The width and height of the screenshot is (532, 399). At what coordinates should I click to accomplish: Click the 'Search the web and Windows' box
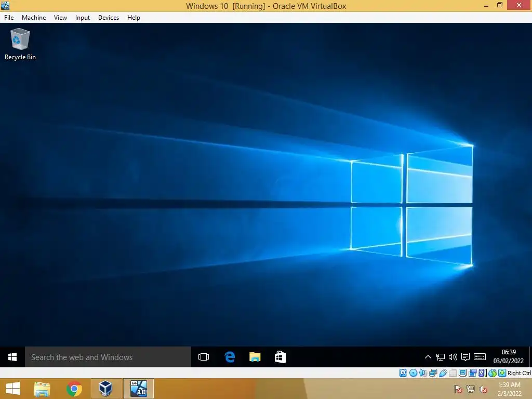[x=108, y=357]
